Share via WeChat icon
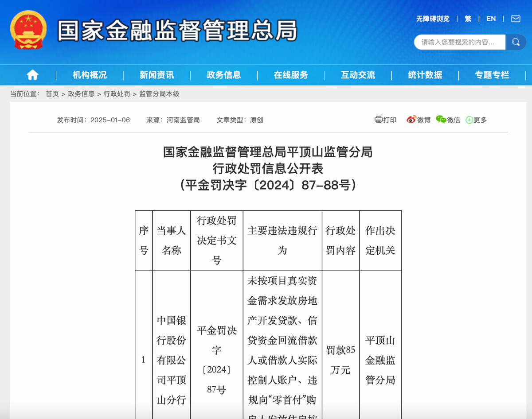The image size is (532, 419). pos(441,120)
